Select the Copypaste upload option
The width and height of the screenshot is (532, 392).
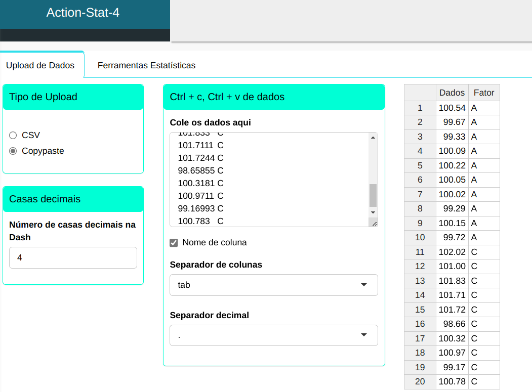[13, 151]
